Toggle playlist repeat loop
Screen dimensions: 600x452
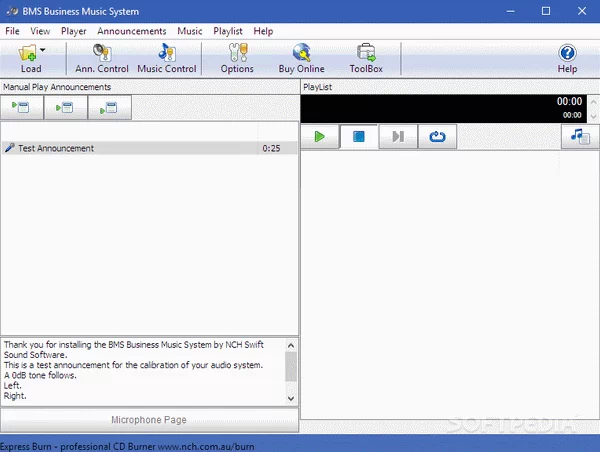[437, 137]
